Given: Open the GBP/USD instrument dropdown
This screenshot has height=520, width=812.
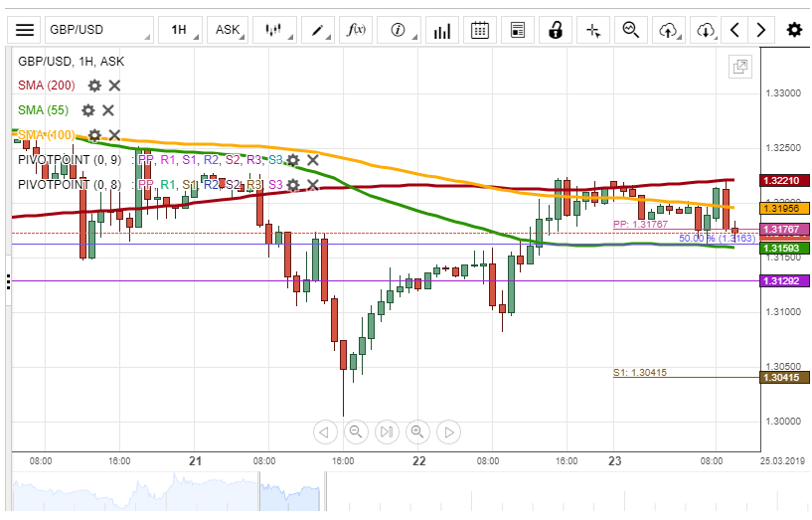Looking at the screenshot, I should coord(99,30).
